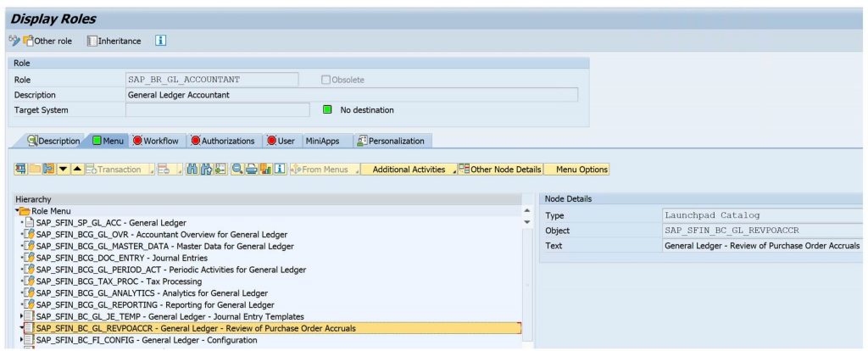Viewport: 868px width, 351px height.
Task: Open the Authorizations tab
Action: pos(223,142)
